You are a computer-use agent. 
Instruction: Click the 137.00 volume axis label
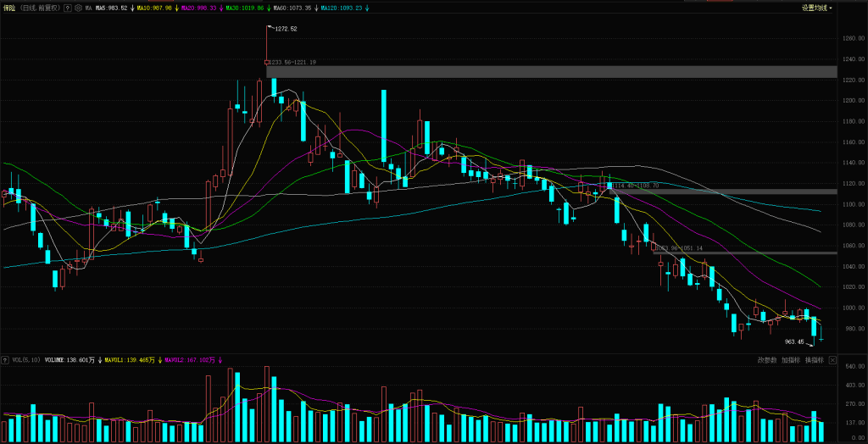(854, 423)
